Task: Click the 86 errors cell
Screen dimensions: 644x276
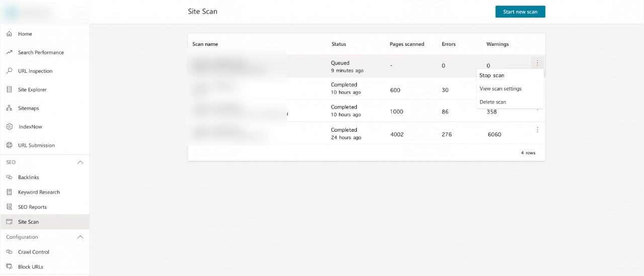Action: 445,112
